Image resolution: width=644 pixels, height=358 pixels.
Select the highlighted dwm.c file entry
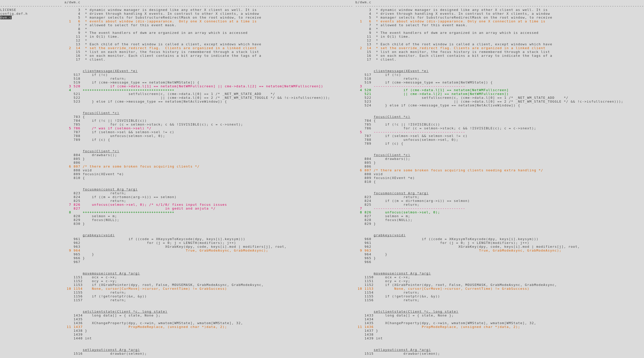coord(6,18)
